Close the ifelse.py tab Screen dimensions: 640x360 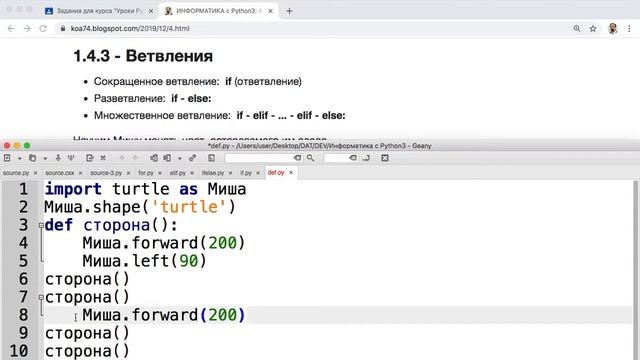click(230, 173)
